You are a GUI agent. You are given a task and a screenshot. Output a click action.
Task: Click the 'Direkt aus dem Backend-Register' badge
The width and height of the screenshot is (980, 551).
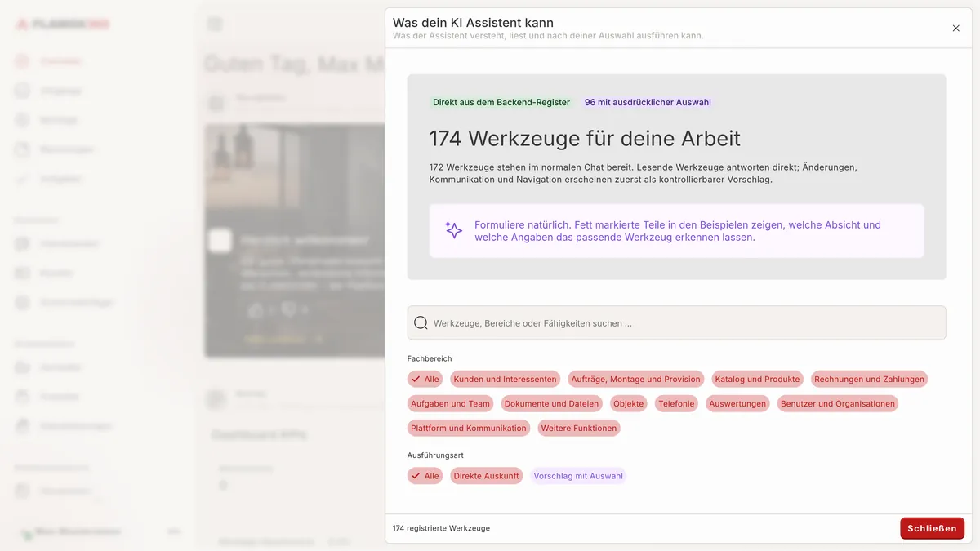[501, 102]
